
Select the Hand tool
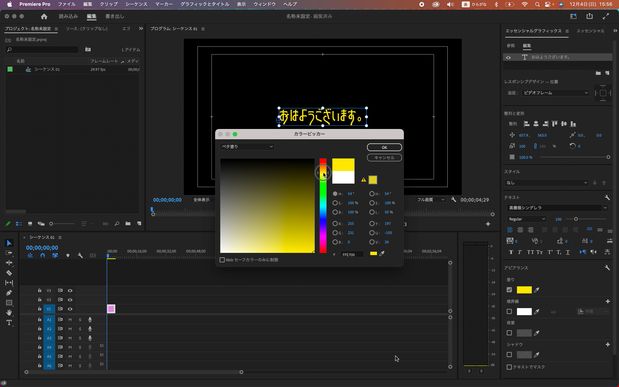9,313
